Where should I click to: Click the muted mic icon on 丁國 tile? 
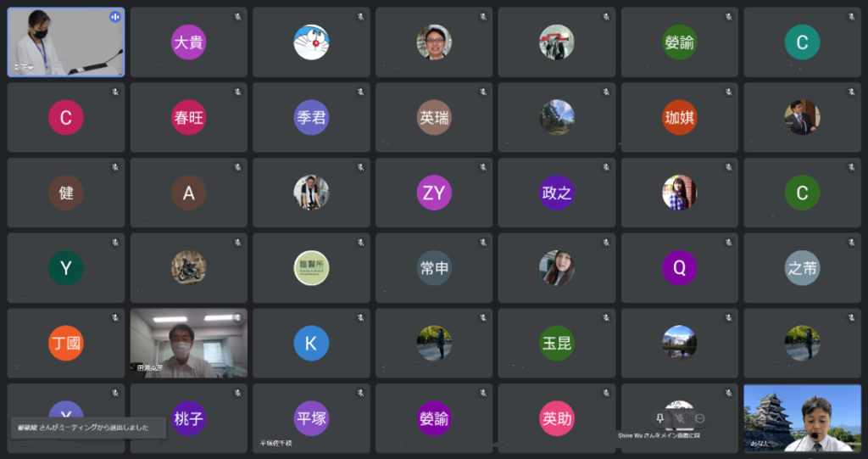pos(115,317)
